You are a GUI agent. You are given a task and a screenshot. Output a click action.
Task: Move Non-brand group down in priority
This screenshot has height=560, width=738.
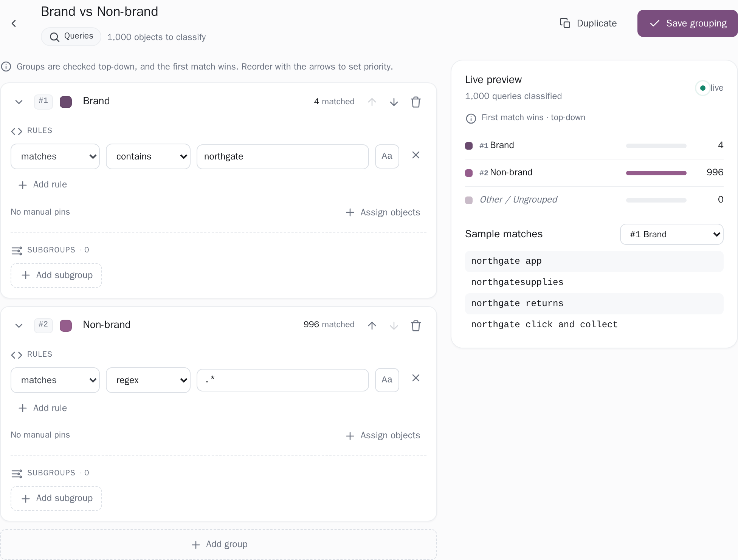click(394, 325)
